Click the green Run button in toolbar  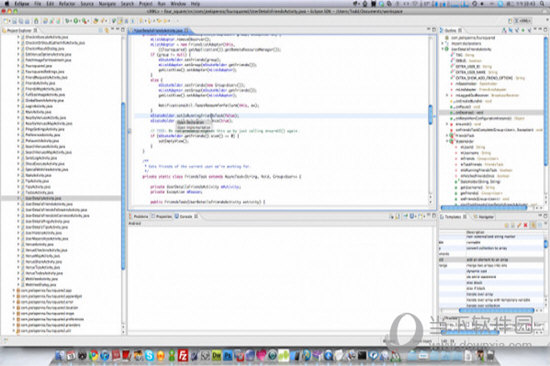[76, 21]
